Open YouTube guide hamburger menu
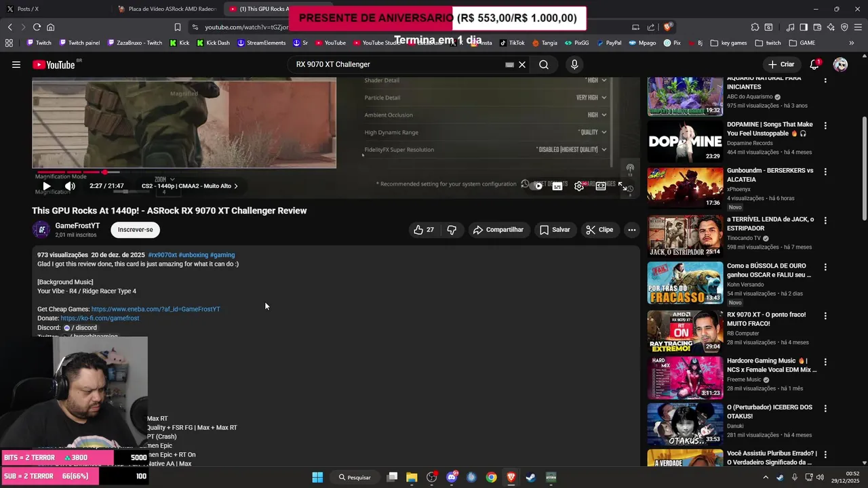The width and height of the screenshot is (868, 488). 16,64
